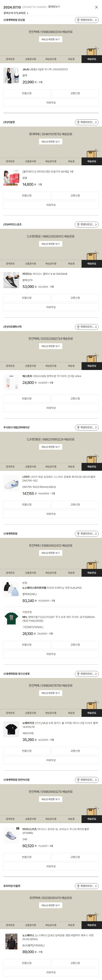Write a review for the 나이키 코르테즈 sneakers
102x980 pixels.
[51, 514]
